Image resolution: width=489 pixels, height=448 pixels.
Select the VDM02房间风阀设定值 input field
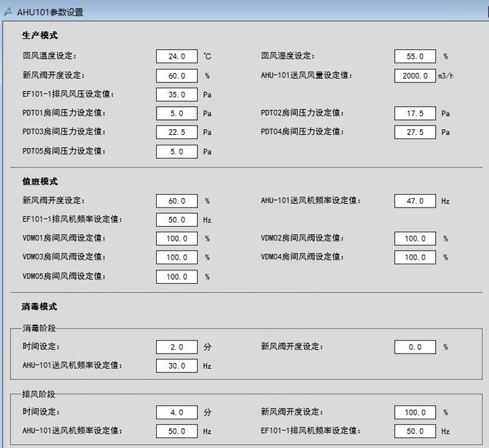[x=415, y=238]
